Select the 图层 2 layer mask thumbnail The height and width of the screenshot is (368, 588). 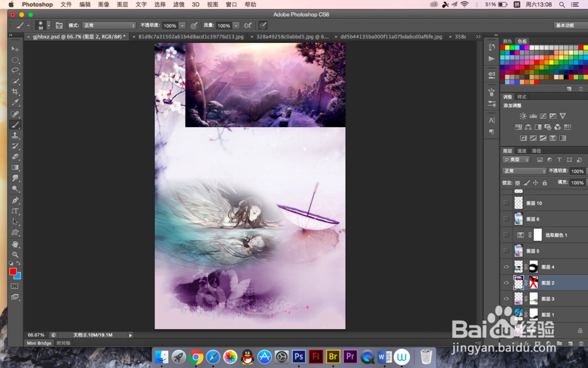pos(533,283)
